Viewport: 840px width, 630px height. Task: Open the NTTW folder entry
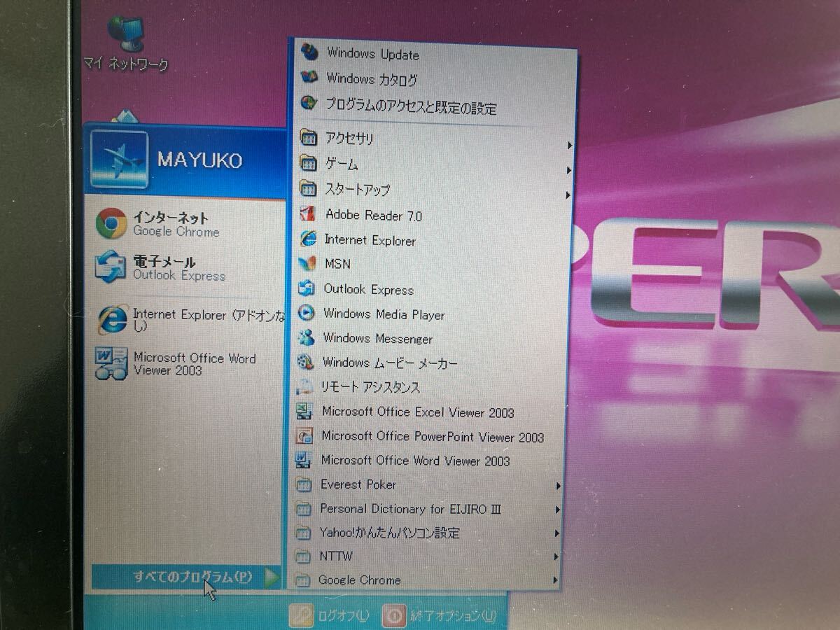point(426,556)
